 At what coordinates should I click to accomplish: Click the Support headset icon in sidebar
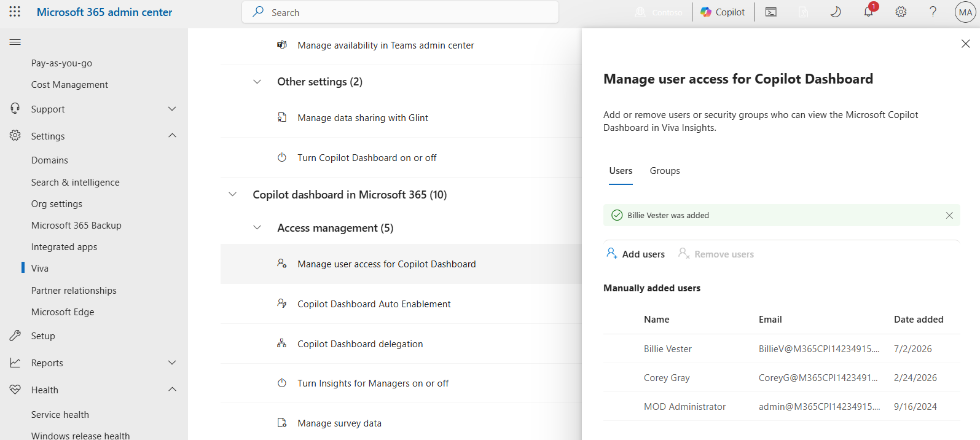pyautogui.click(x=15, y=109)
